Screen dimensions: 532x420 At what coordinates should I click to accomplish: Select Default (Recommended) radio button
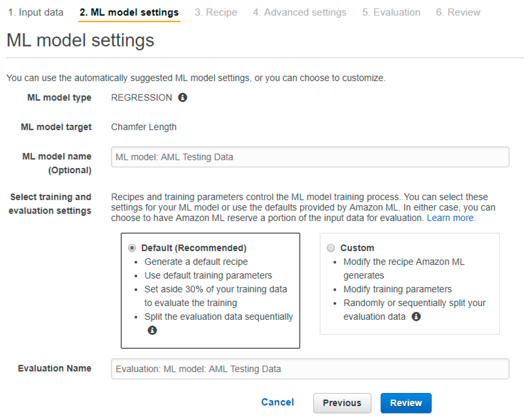(x=132, y=248)
